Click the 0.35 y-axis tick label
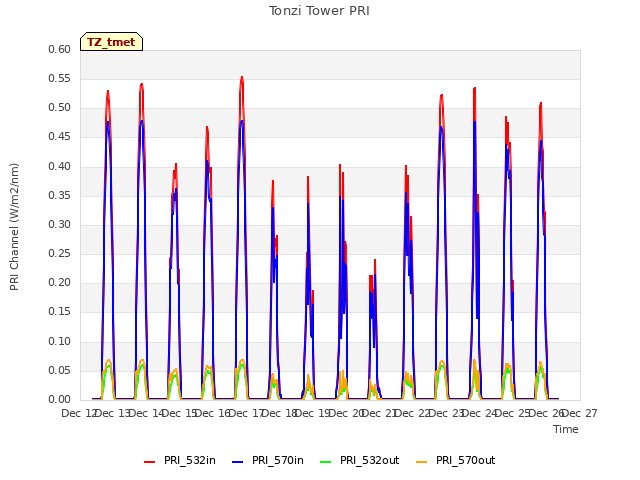The width and height of the screenshot is (640, 480). point(59,195)
